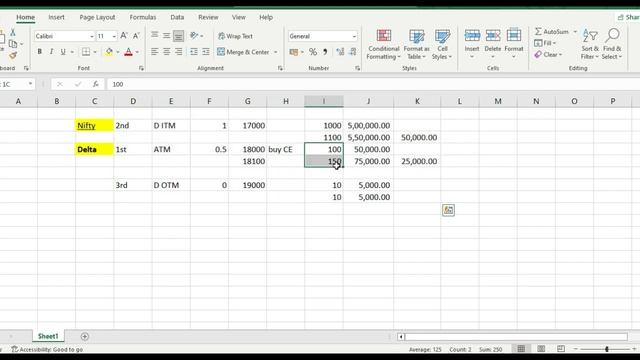Click the Quick Analysis icon
Viewport: 640px width, 360px height.
(448, 210)
